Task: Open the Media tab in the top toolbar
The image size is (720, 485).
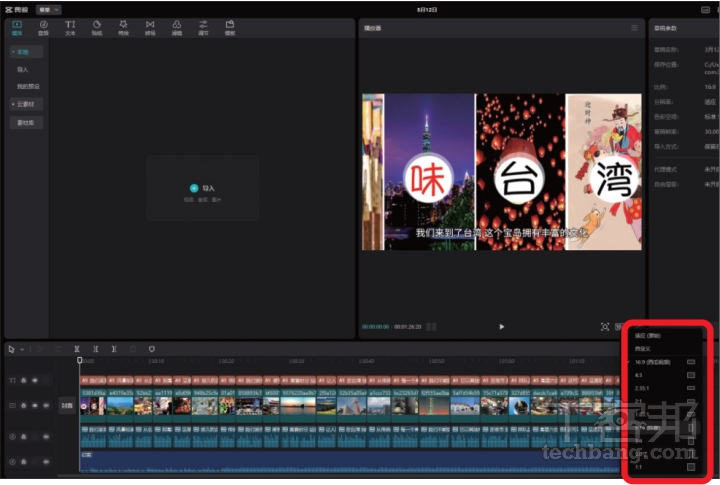Action: pos(17,28)
